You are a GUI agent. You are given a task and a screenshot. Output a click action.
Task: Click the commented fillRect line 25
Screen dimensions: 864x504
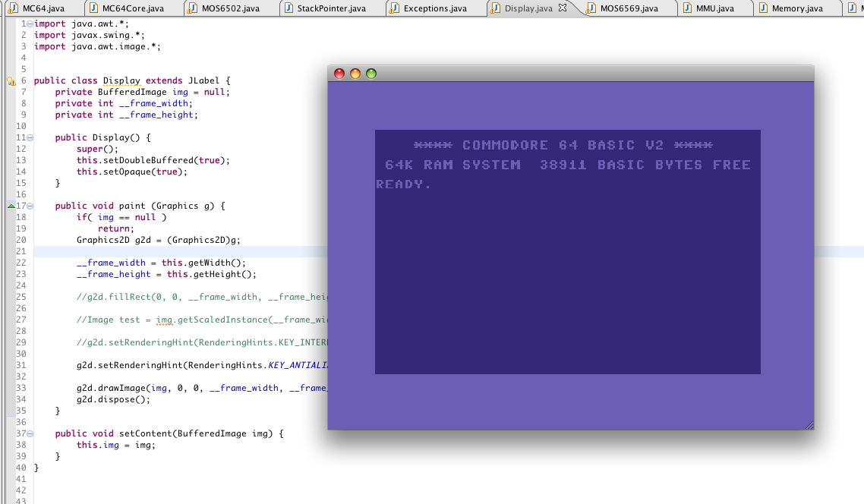[x=202, y=297]
